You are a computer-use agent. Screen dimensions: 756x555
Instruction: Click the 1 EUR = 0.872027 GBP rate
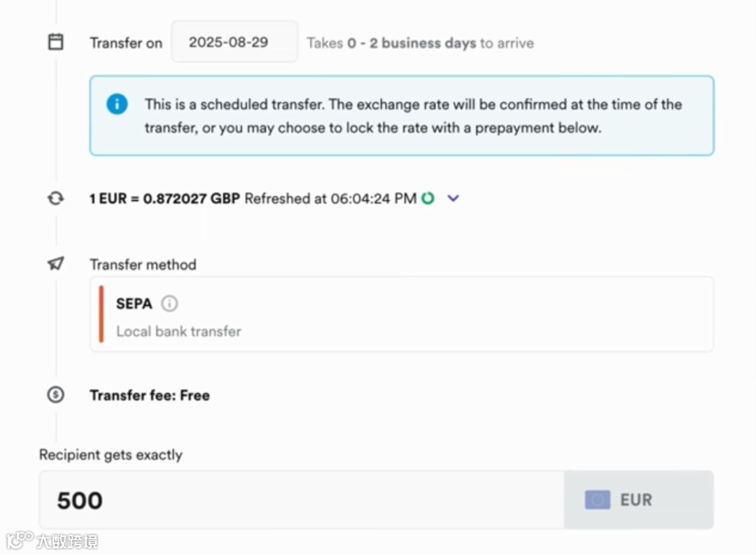point(164,198)
